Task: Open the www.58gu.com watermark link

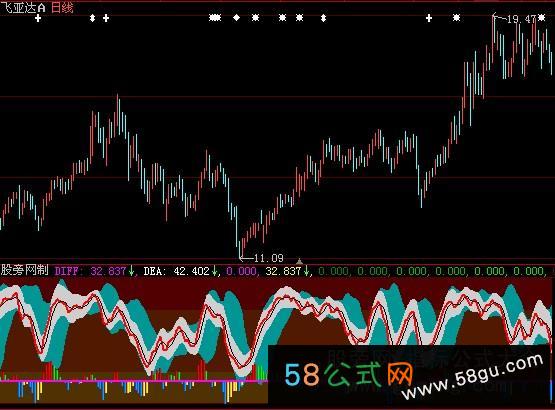Action: (x=473, y=376)
